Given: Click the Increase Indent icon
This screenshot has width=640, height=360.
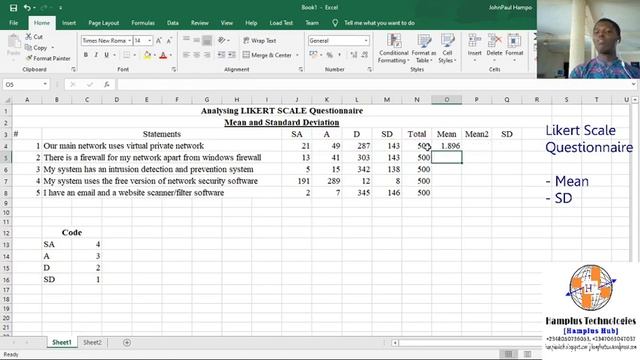Looking at the screenshot, I should point(231,55).
